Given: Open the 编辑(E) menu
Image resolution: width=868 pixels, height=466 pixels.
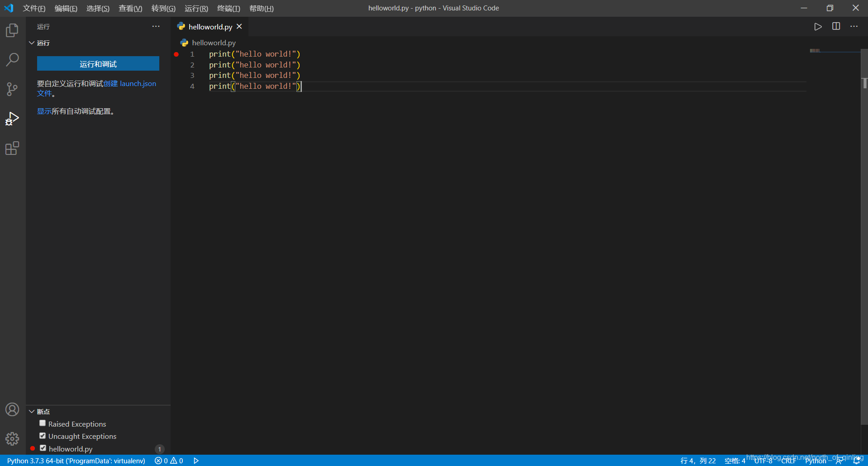Looking at the screenshot, I should (x=66, y=8).
